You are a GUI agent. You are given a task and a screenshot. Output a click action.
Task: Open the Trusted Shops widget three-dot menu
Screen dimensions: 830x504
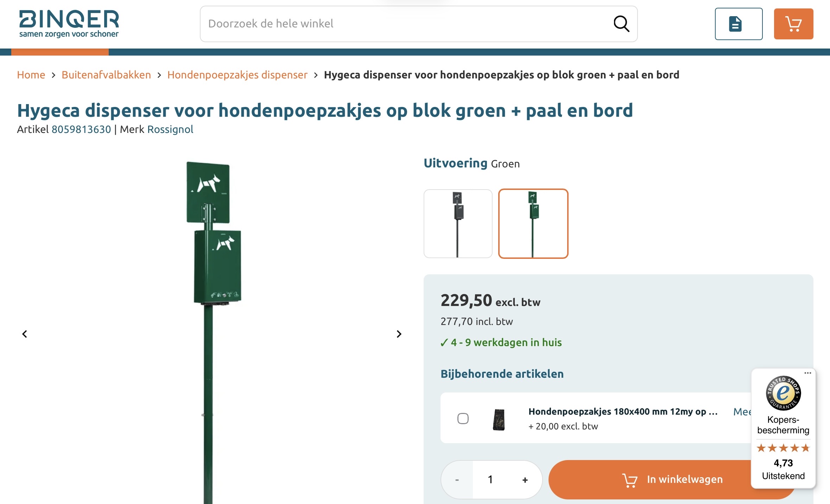coord(807,373)
